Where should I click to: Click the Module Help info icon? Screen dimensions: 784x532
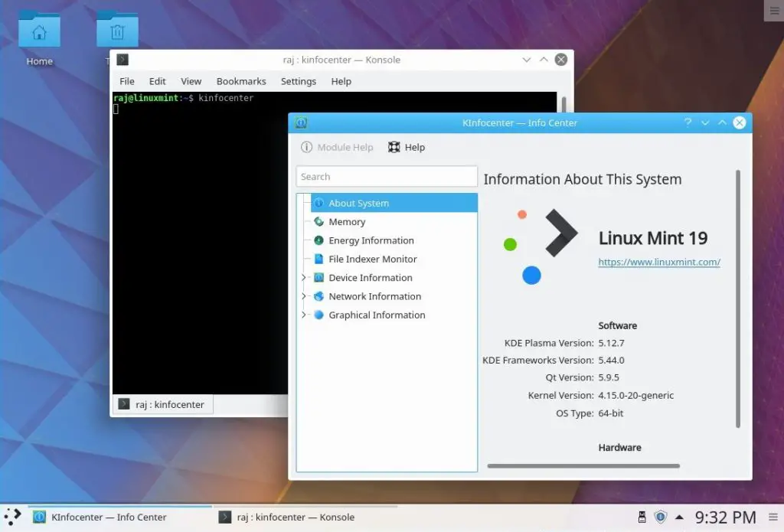[x=306, y=147]
